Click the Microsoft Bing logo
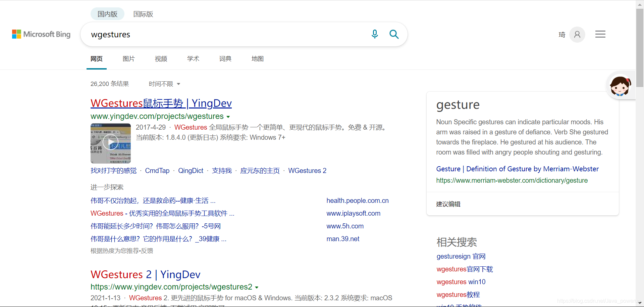 click(x=41, y=34)
